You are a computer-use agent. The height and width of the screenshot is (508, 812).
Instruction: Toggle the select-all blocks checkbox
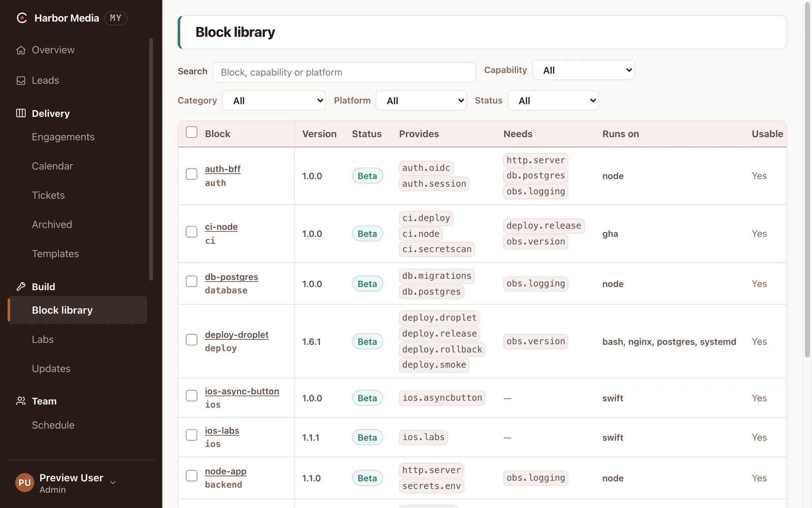(x=191, y=132)
